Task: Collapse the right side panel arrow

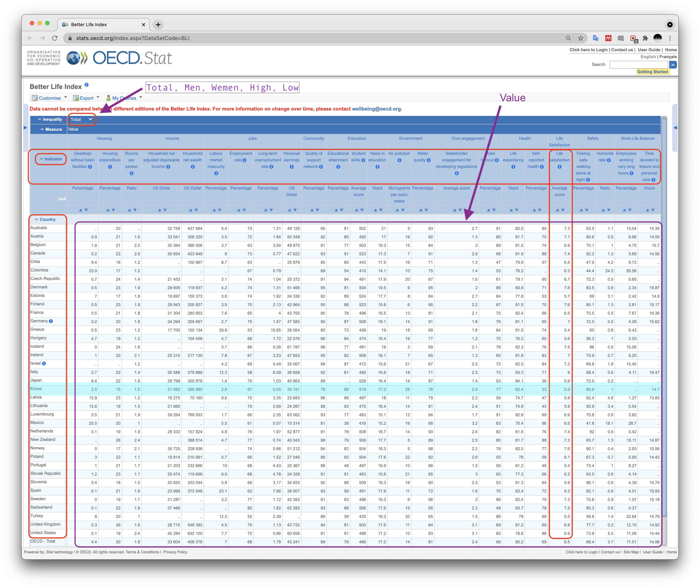Action: pyautogui.click(x=675, y=127)
